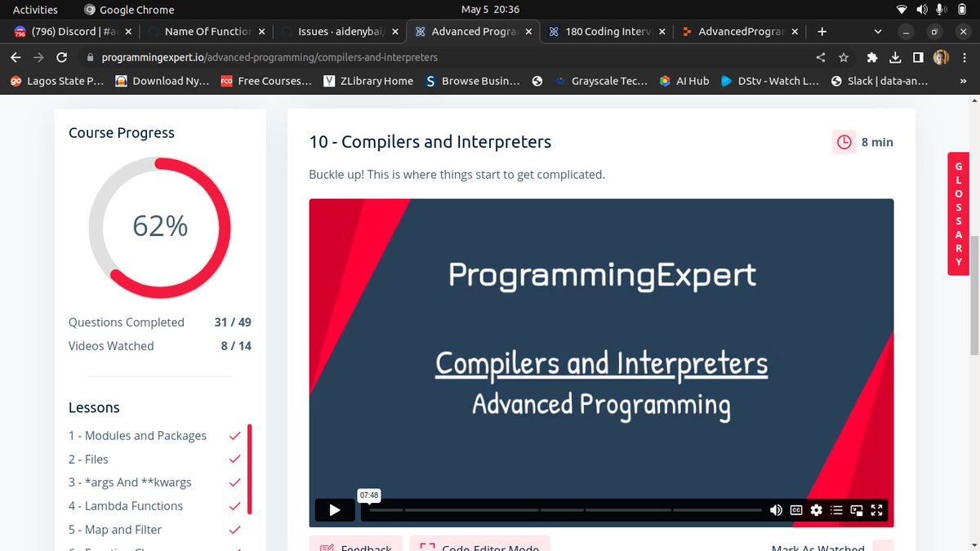Open the Glossary side tab

959,214
